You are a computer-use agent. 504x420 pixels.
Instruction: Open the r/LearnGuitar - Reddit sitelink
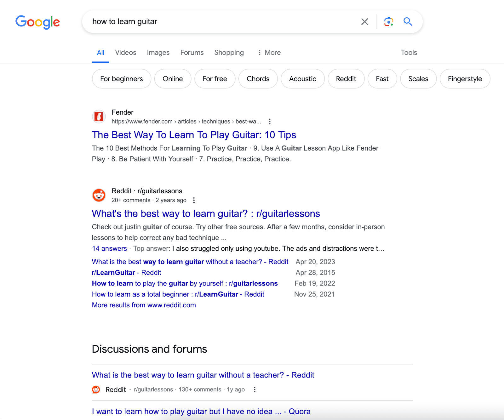[x=126, y=273]
